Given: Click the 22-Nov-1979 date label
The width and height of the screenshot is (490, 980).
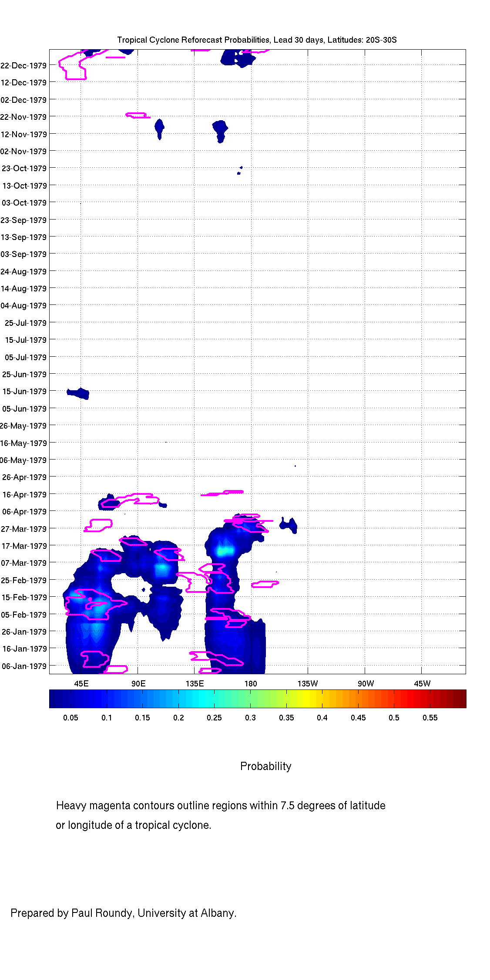Looking at the screenshot, I should pyautogui.click(x=23, y=117).
